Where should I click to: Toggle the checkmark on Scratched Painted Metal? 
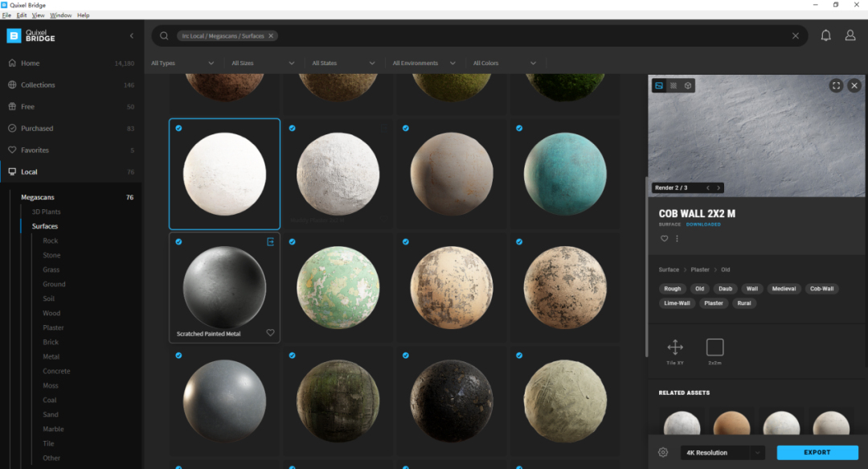(x=178, y=241)
